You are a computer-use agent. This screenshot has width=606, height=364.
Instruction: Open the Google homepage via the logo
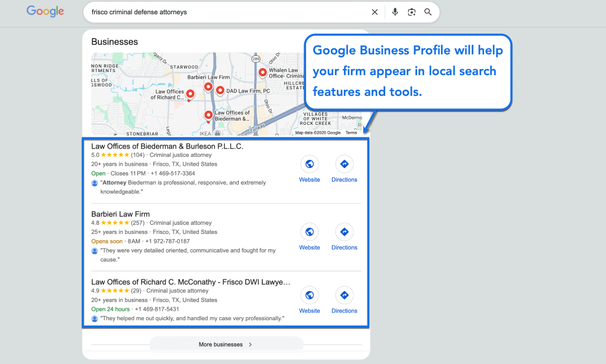[x=45, y=11]
